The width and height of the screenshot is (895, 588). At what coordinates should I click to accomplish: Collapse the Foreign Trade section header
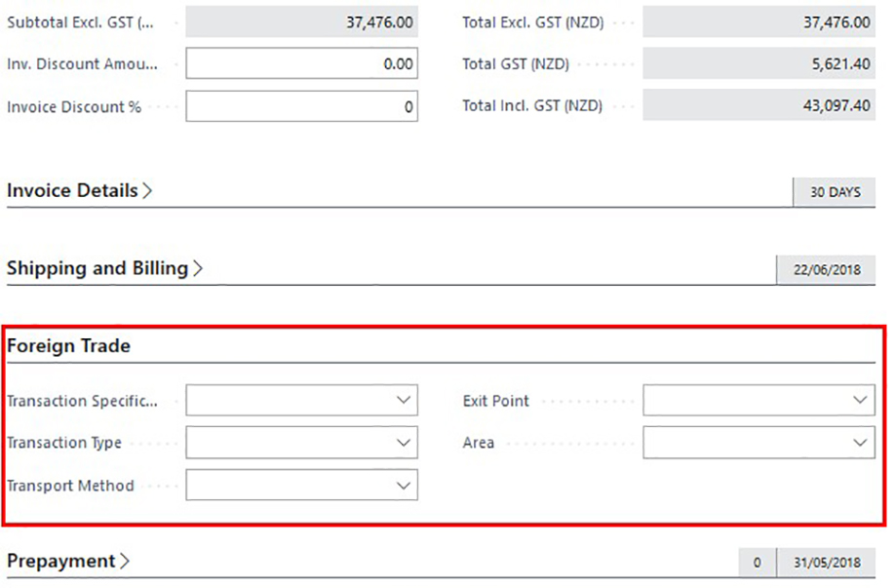[68, 345]
